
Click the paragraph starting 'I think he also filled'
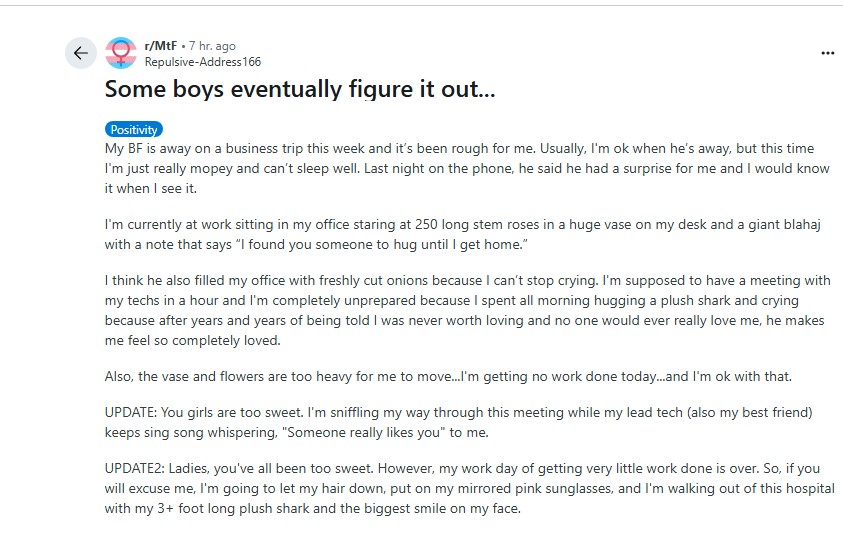click(467, 311)
